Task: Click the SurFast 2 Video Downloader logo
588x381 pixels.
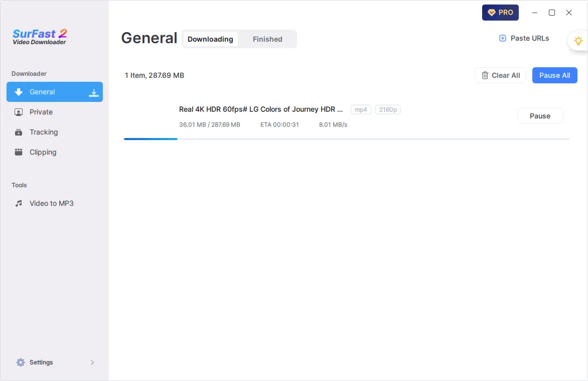Action: (40, 37)
